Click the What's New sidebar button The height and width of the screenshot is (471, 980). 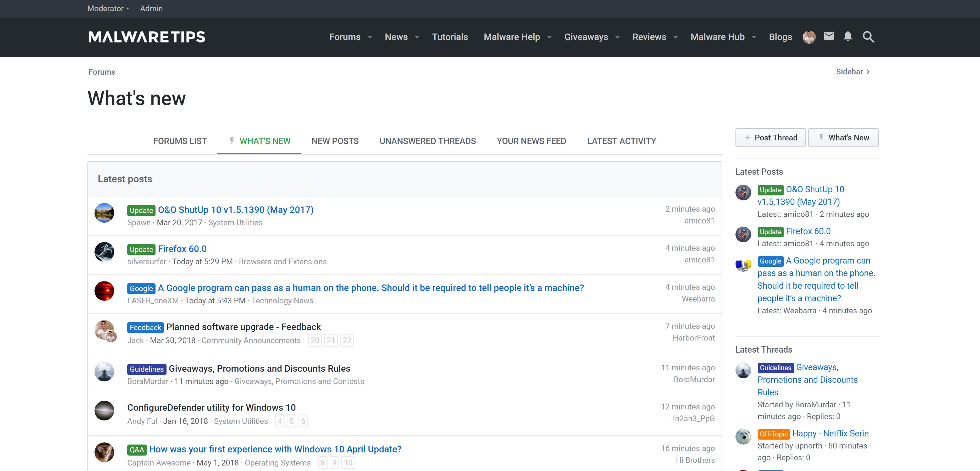(x=843, y=138)
